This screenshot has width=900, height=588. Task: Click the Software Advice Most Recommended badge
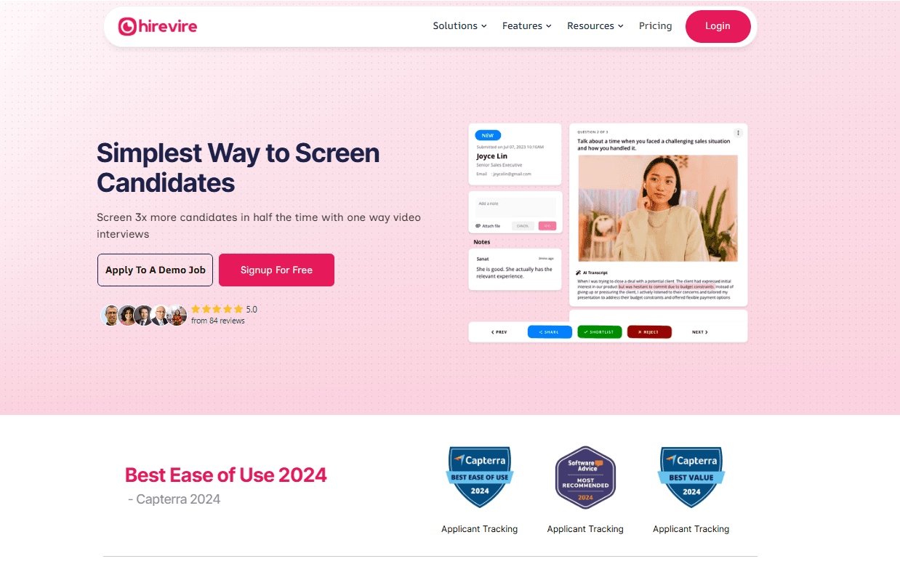coord(585,478)
